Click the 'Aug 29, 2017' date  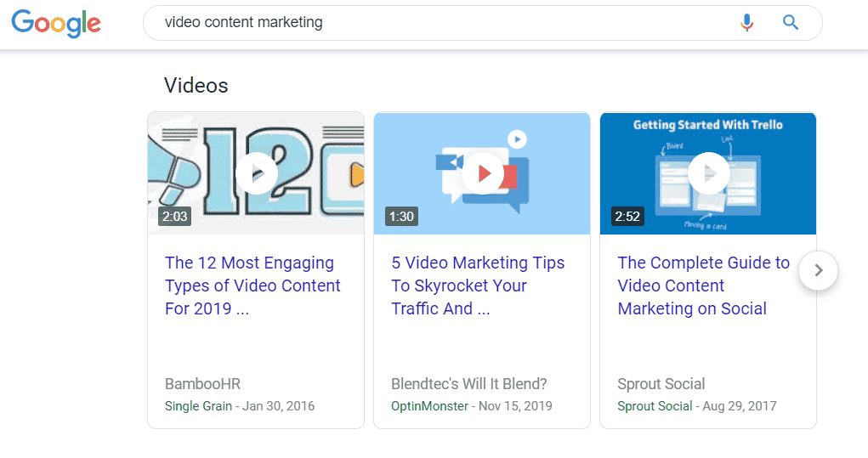(x=740, y=406)
